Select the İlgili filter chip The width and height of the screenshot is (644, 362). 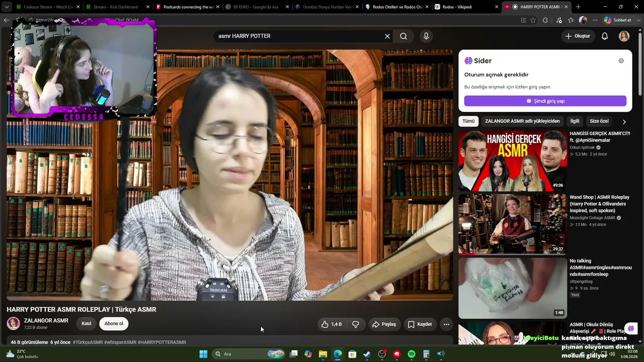[x=575, y=121]
